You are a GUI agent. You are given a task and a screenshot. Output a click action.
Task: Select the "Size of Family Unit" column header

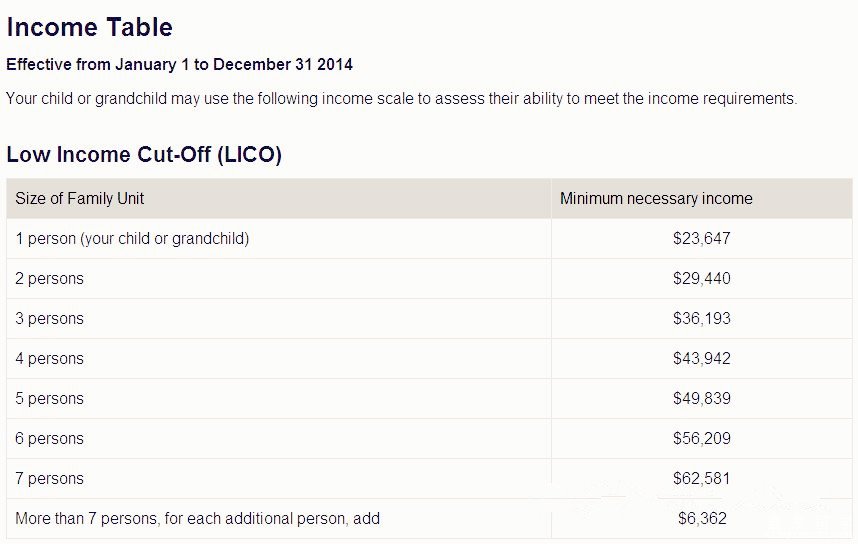click(80, 199)
